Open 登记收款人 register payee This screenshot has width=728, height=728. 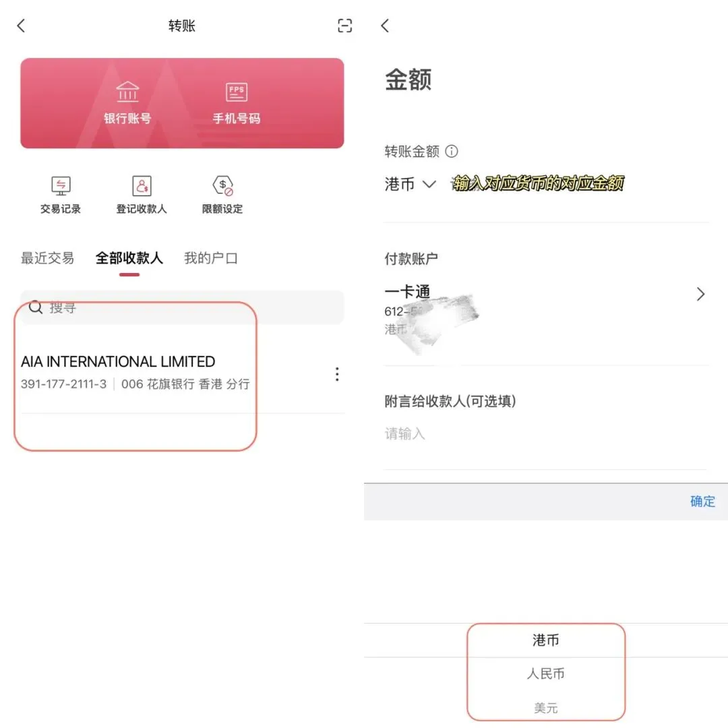click(141, 195)
